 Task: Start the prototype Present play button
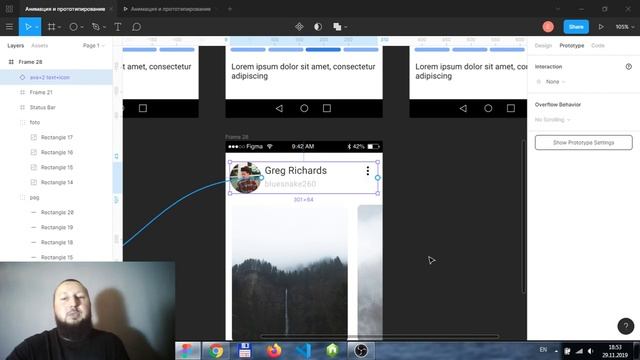601,27
